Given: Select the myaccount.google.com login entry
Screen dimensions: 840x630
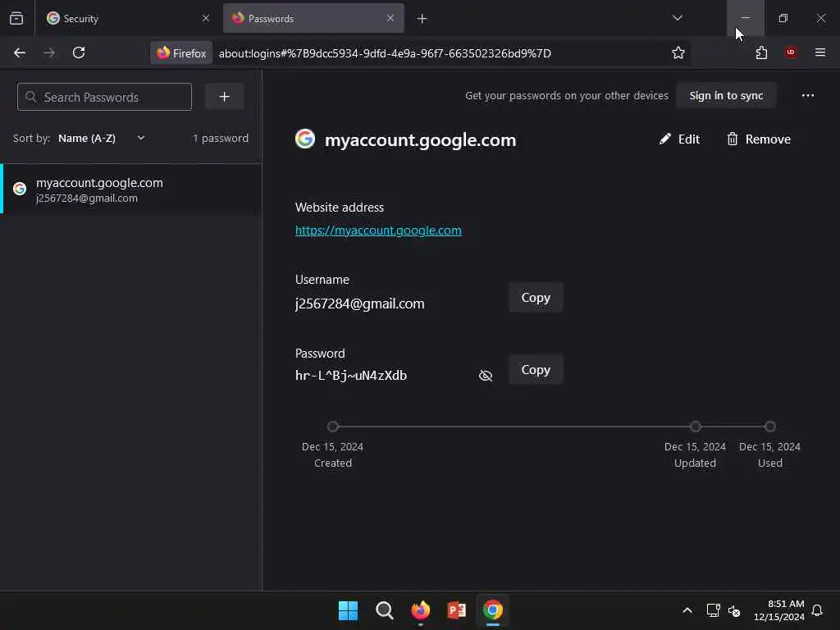Looking at the screenshot, I should point(131,189).
